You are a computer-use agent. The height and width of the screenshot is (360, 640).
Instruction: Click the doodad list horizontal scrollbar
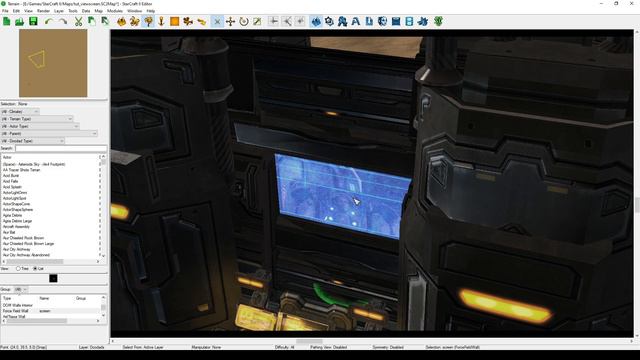click(51, 261)
